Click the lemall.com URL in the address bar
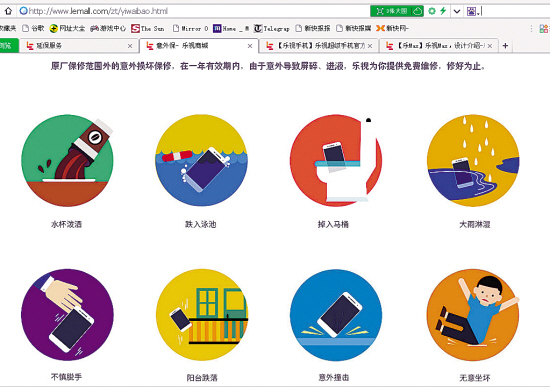 (98, 11)
